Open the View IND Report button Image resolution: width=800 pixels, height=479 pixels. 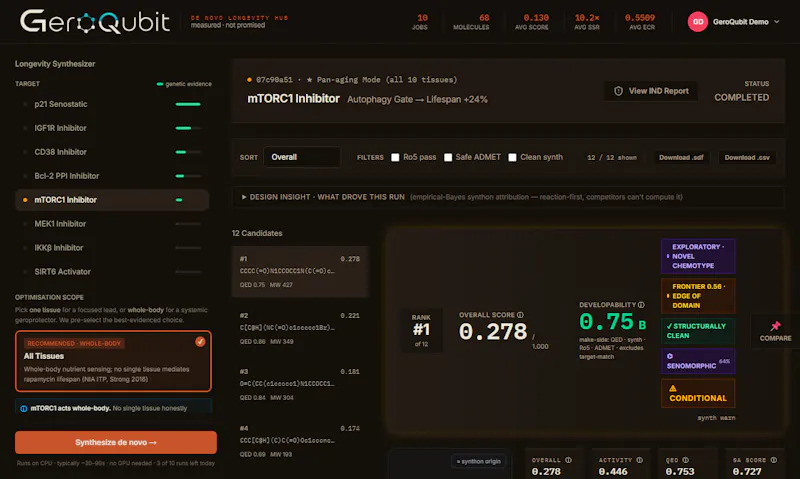(x=651, y=91)
